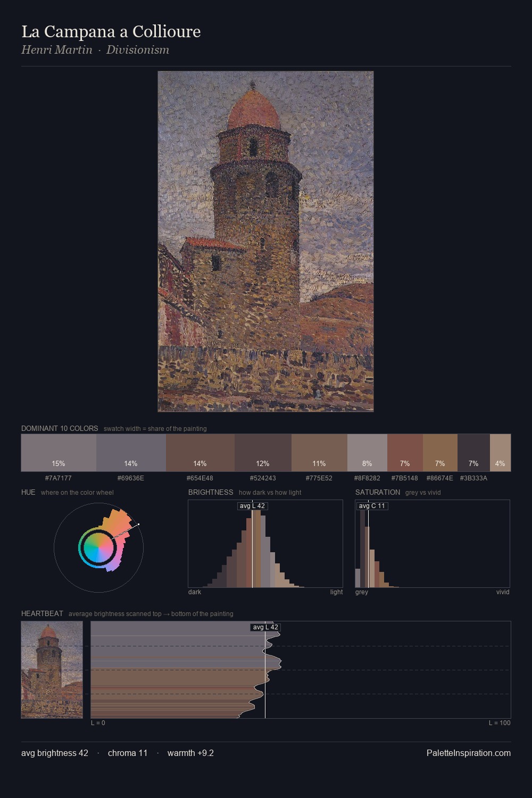This screenshot has height=798, width=532.
Task: Click the 15% swatch colored #7A7177
Action: (59, 453)
